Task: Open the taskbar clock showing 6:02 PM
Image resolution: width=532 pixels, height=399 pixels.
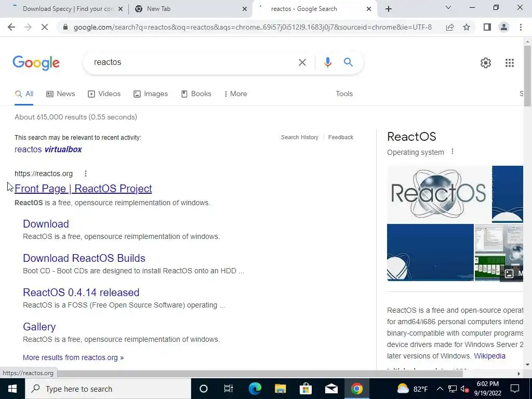Action: (x=487, y=389)
